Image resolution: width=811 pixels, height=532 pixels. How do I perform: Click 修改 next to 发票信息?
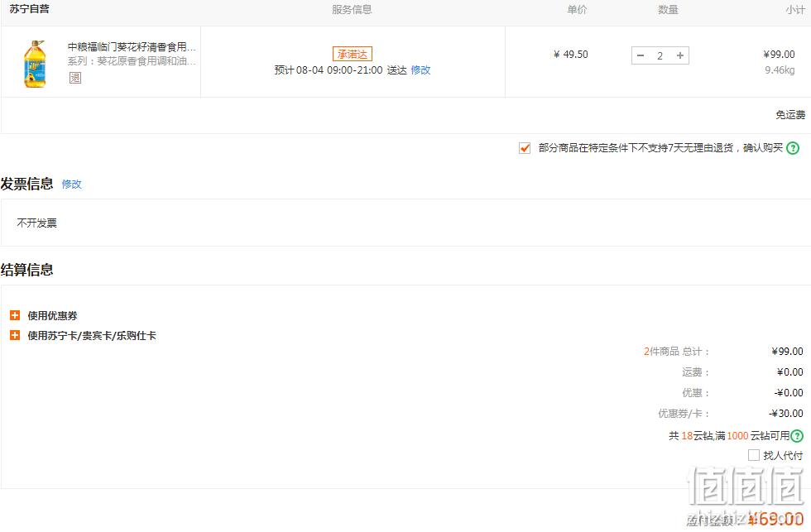point(71,184)
